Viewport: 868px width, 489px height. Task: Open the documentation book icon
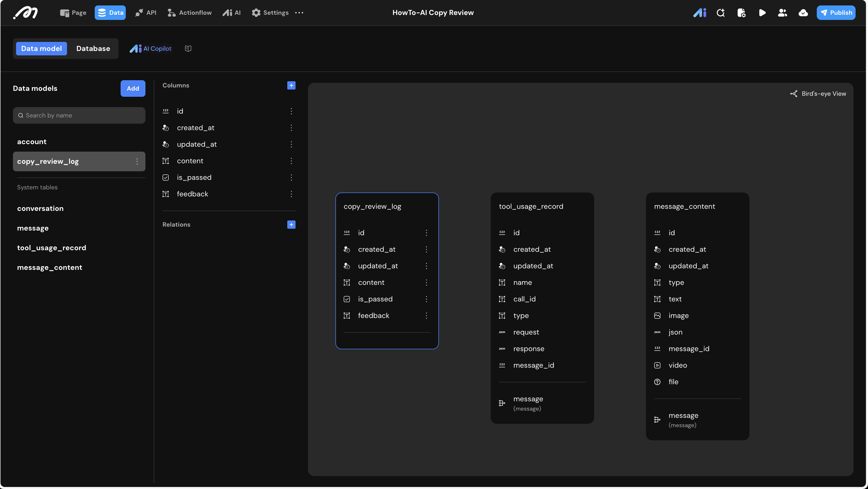coord(188,48)
